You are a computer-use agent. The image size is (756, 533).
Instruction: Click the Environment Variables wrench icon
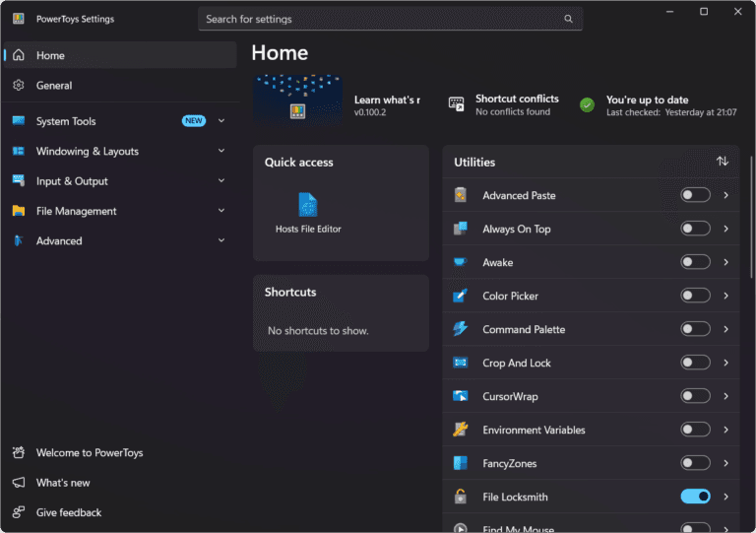(x=461, y=430)
